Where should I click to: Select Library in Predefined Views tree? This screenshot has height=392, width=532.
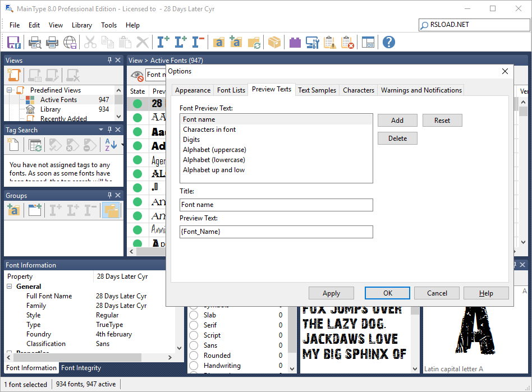[x=50, y=109]
